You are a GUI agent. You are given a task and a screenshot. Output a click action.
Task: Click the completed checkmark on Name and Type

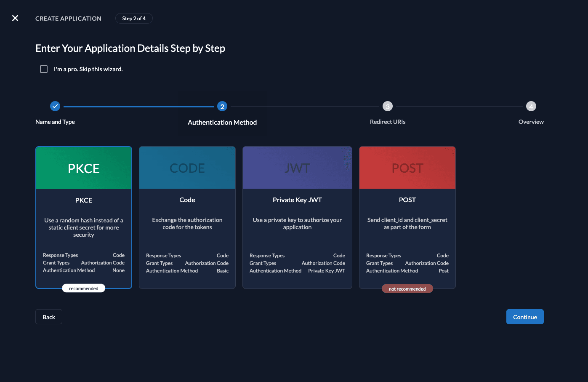pyautogui.click(x=55, y=106)
